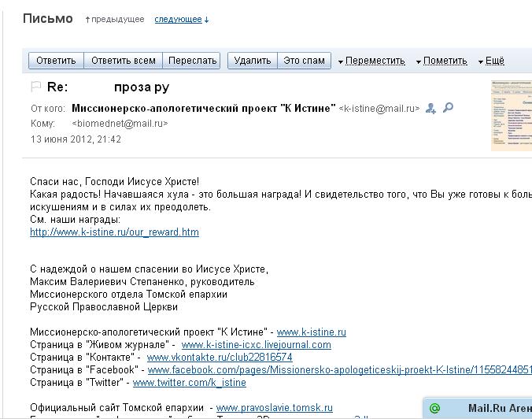This screenshot has width=532, height=419.
Task: Click subject text проза ру
Action: click(142, 87)
